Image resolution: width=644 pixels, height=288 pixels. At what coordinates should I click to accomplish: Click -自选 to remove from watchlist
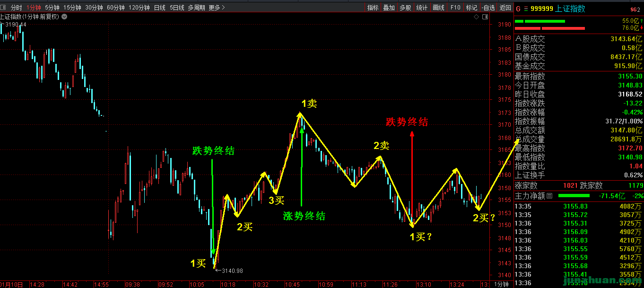click(488, 8)
